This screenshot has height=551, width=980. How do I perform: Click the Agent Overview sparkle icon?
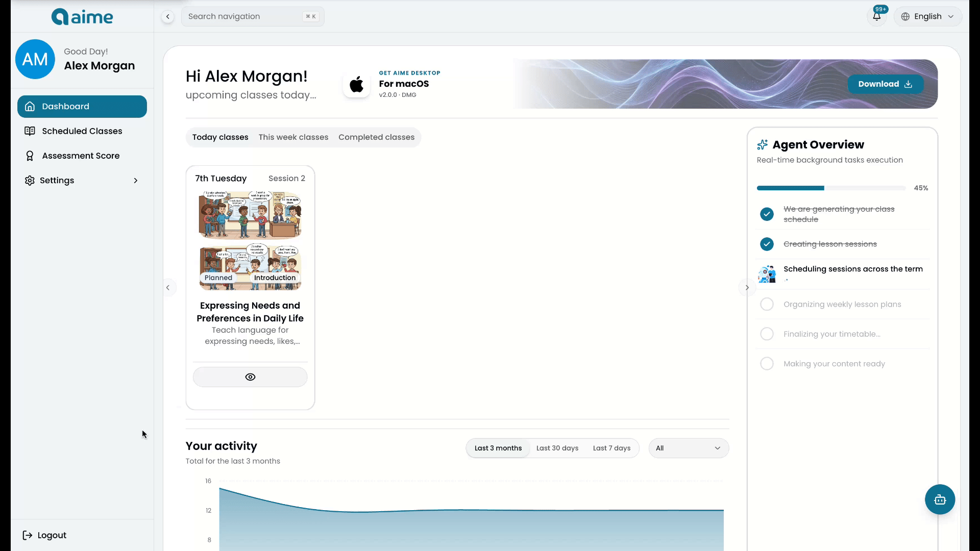762,145
